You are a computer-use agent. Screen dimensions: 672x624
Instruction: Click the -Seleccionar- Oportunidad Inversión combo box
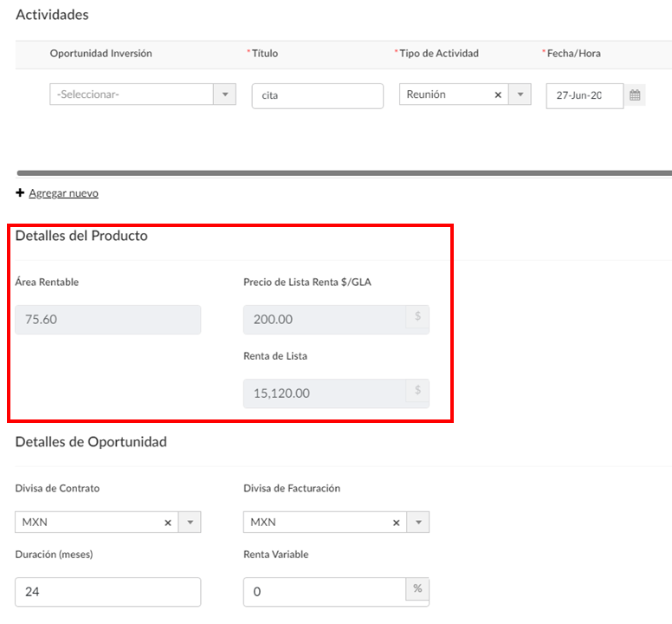tap(132, 94)
